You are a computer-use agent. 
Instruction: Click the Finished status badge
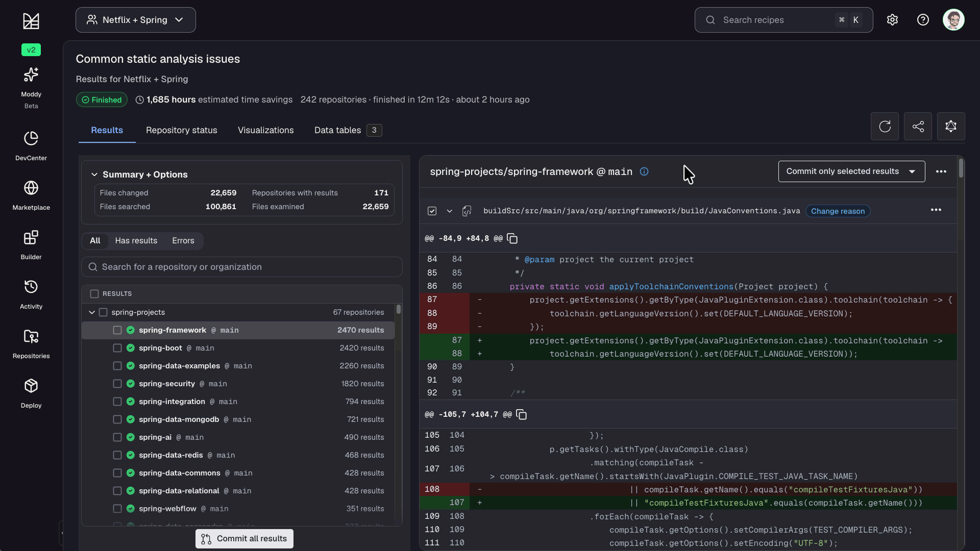click(x=102, y=99)
